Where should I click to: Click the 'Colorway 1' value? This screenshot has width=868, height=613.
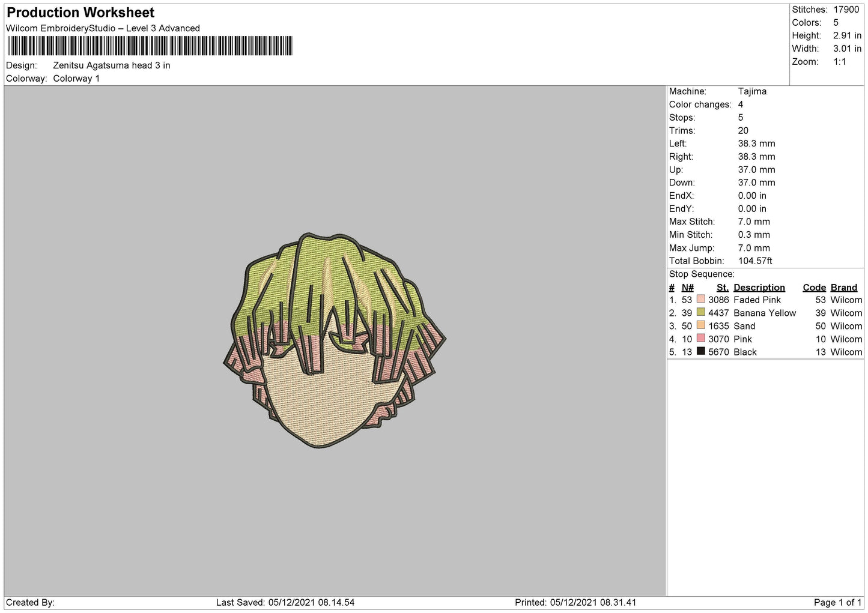[x=76, y=79]
